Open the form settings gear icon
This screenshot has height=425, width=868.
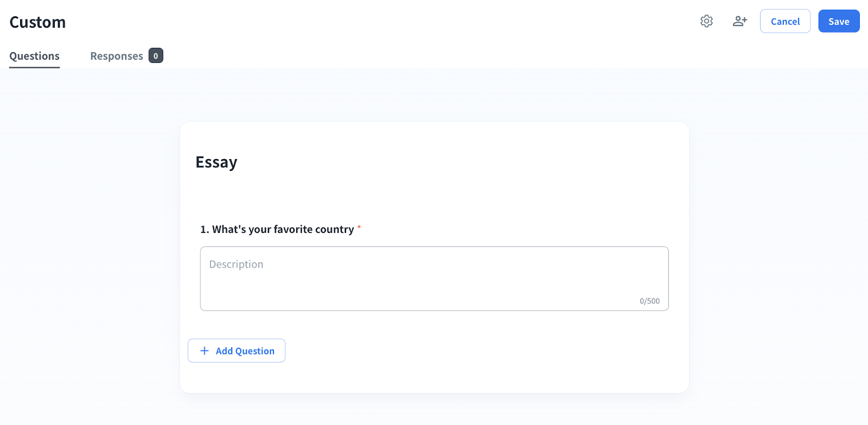(x=706, y=21)
